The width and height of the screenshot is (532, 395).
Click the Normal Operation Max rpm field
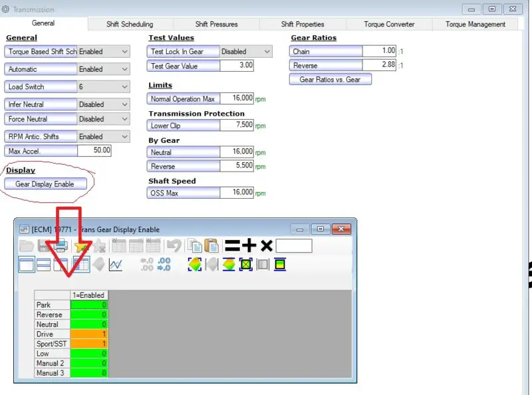(237, 98)
